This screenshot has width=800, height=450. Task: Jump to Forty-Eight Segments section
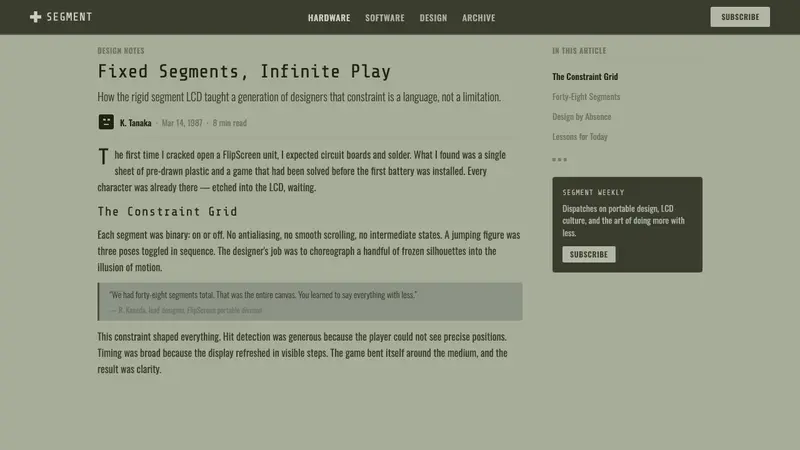click(x=586, y=96)
